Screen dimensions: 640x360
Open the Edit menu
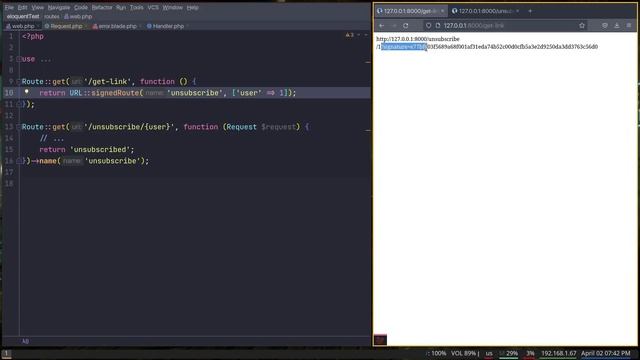click(x=22, y=7)
